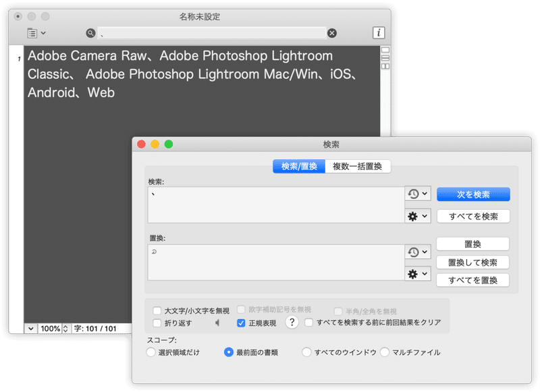Click line number 1 in the editor gutter
Screen dimensions: 540x392
19,59
